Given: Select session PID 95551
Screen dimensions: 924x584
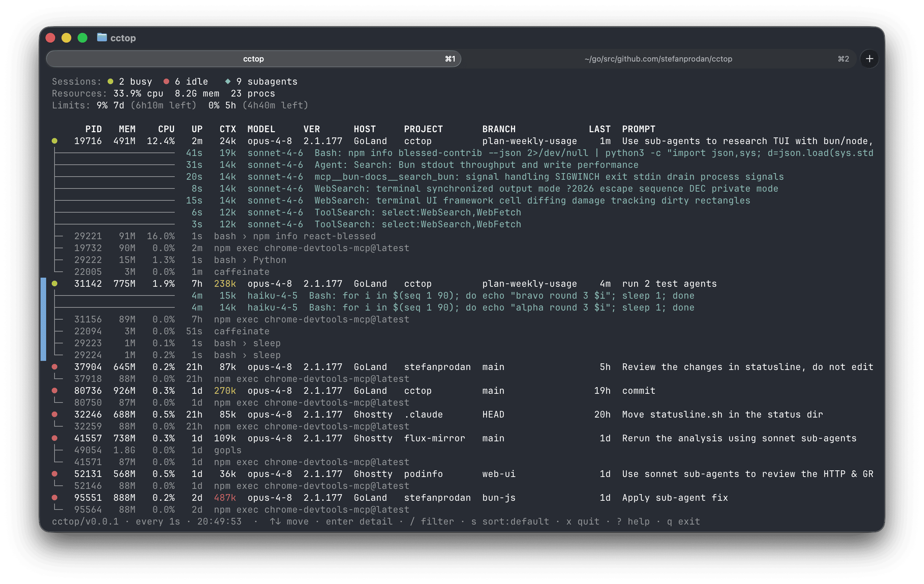Looking at the screenshot, I should coord(462,498).
